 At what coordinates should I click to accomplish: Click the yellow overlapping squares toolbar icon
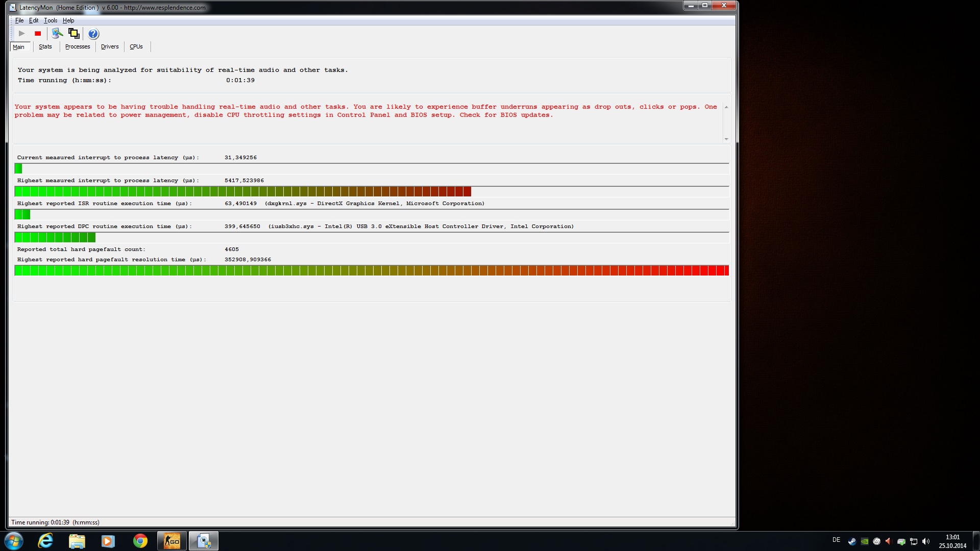[74, 34]
